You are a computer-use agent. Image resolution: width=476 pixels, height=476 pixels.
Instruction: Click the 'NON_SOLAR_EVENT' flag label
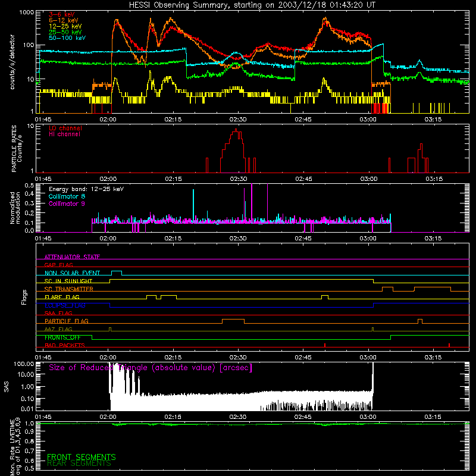coord(72,273)
